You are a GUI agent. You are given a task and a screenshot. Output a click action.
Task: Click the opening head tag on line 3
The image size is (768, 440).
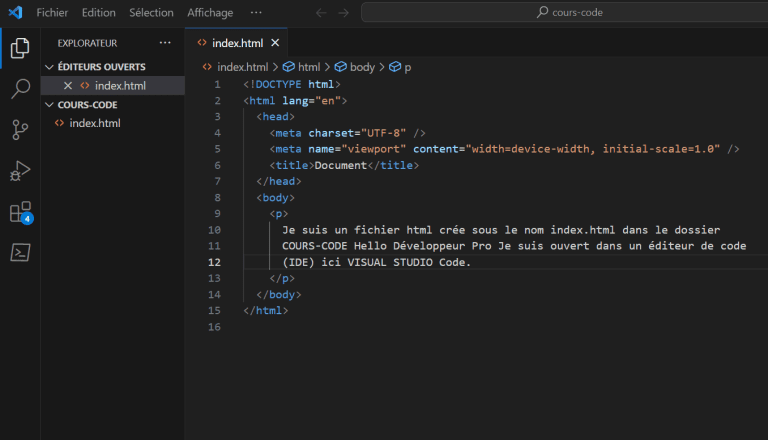tap(275, 117)
